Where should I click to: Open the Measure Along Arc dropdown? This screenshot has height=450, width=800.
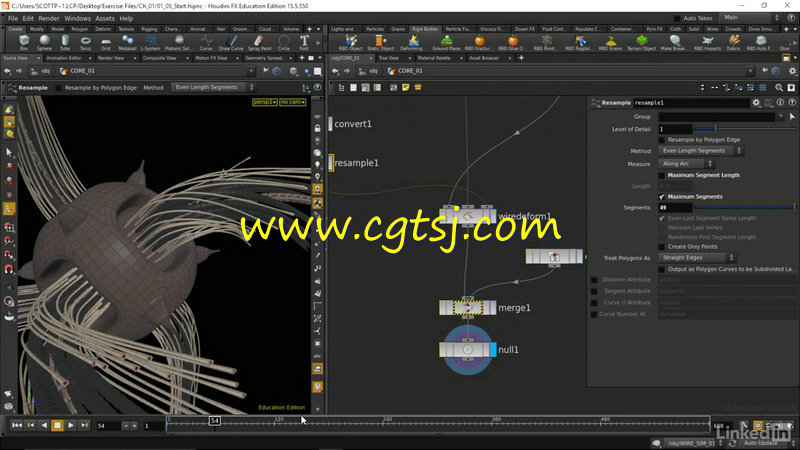686,164
